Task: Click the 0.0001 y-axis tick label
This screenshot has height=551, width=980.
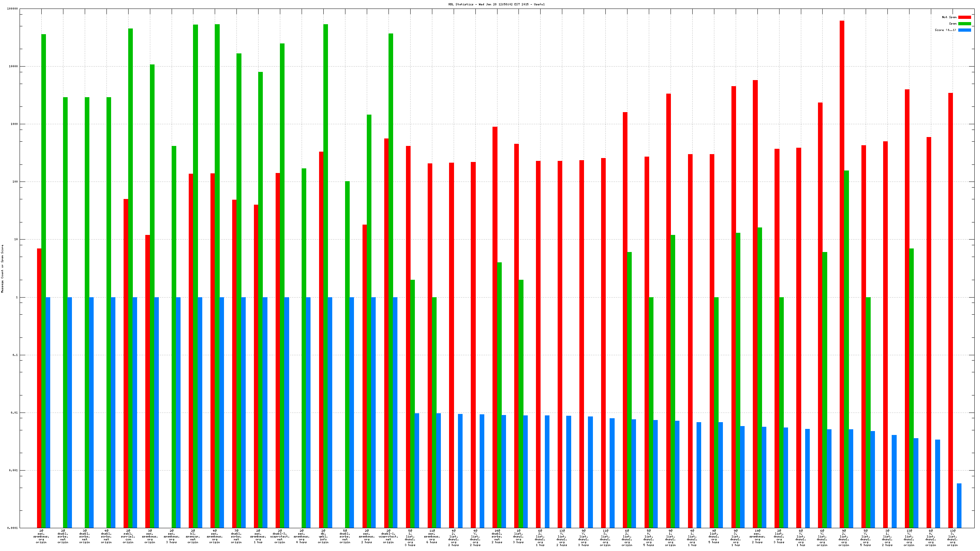Action: pos(13,528)
